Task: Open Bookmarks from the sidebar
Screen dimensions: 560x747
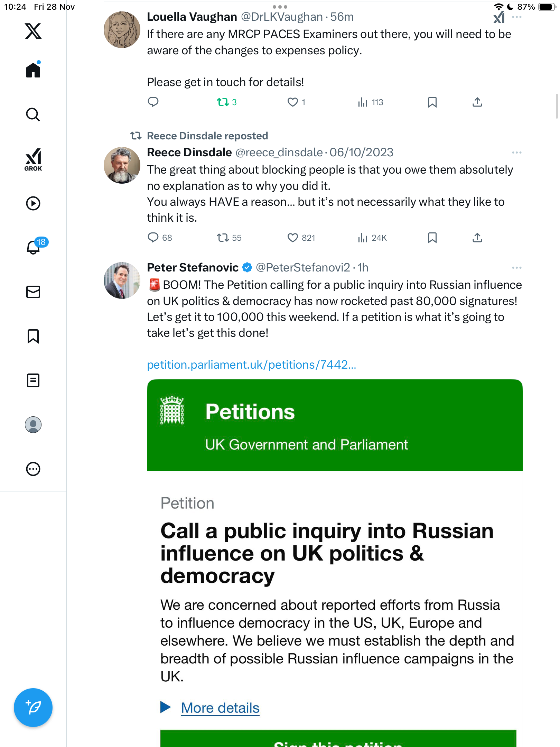Action: click(33, 336)
